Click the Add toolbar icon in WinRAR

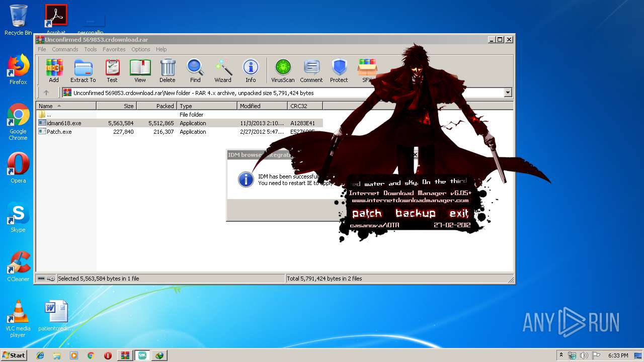tap(54, 70)
